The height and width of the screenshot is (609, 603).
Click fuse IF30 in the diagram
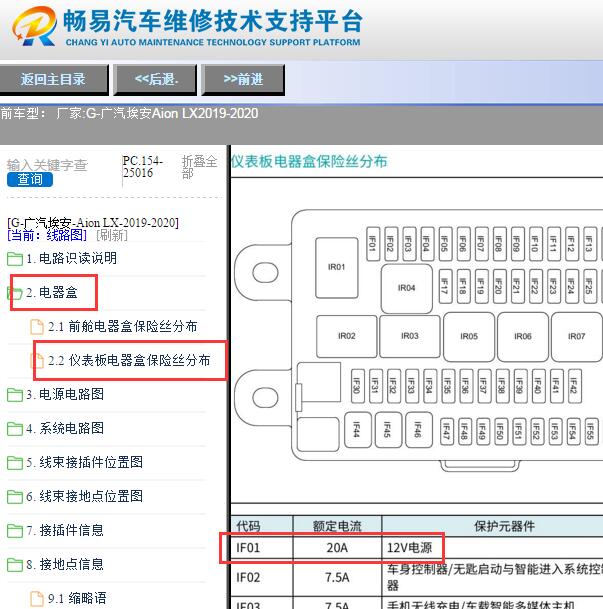357,386
